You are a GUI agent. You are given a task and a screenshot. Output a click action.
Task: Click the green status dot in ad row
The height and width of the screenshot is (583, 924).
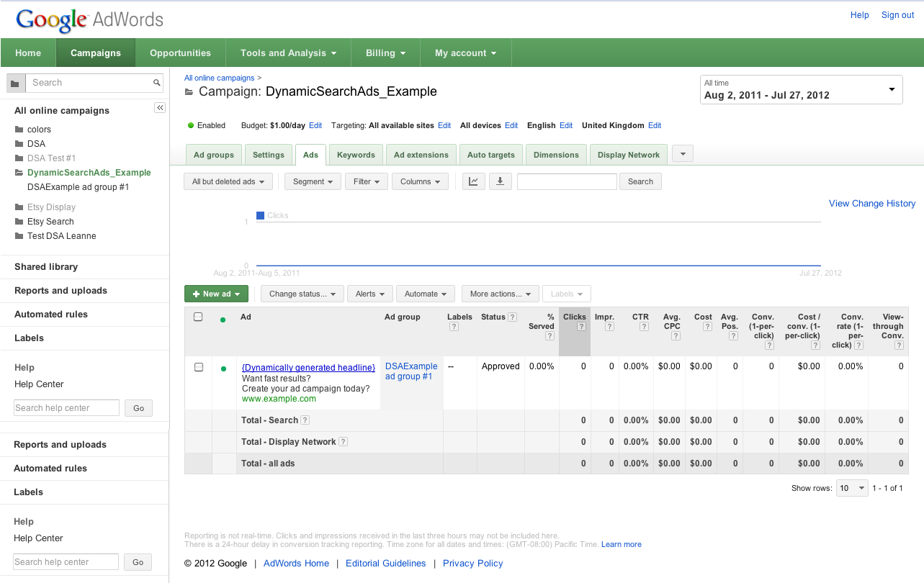223,369
